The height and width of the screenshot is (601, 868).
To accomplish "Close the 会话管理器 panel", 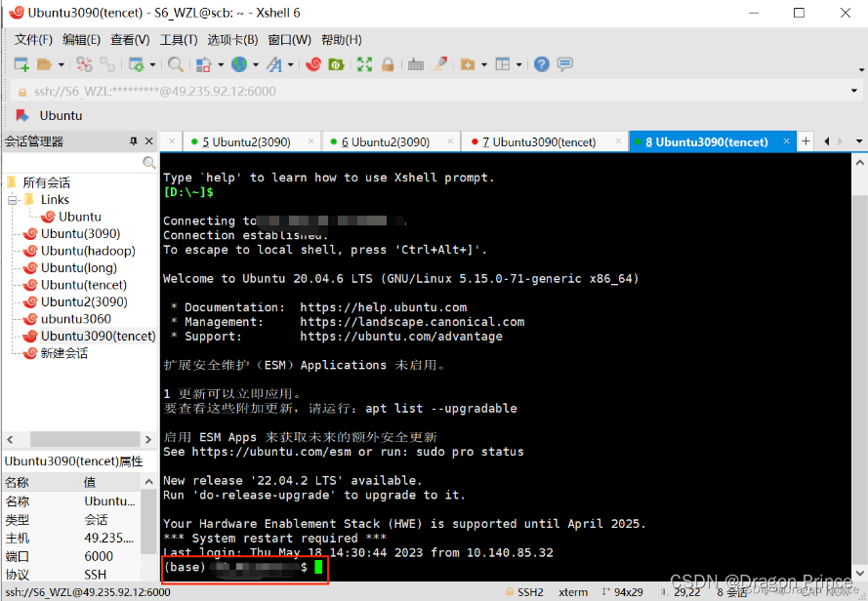I will click(149, 141).
